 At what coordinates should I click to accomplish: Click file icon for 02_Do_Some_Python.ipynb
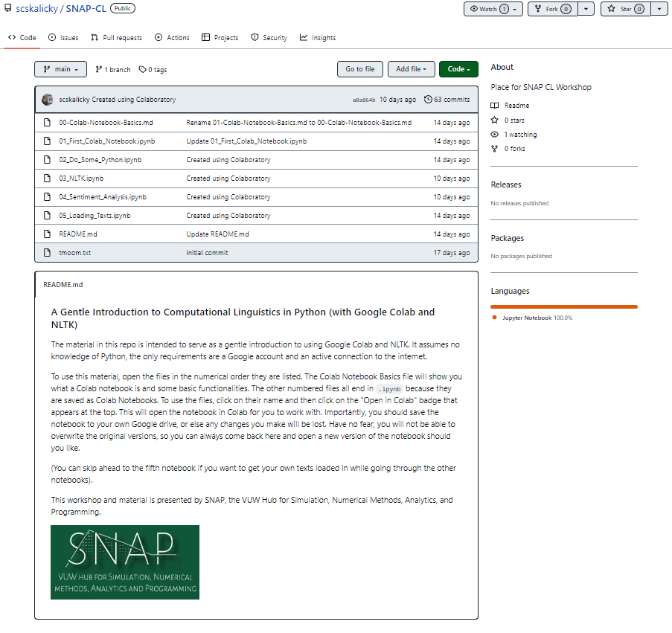pyautogui.click(x=47, y=160)
